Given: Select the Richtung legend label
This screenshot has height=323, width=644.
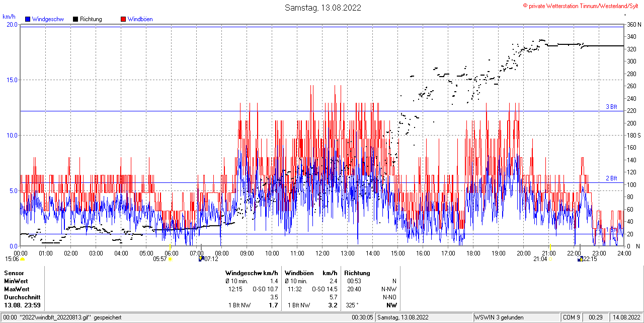Looking at the screenshot, I should click(91, 19).
